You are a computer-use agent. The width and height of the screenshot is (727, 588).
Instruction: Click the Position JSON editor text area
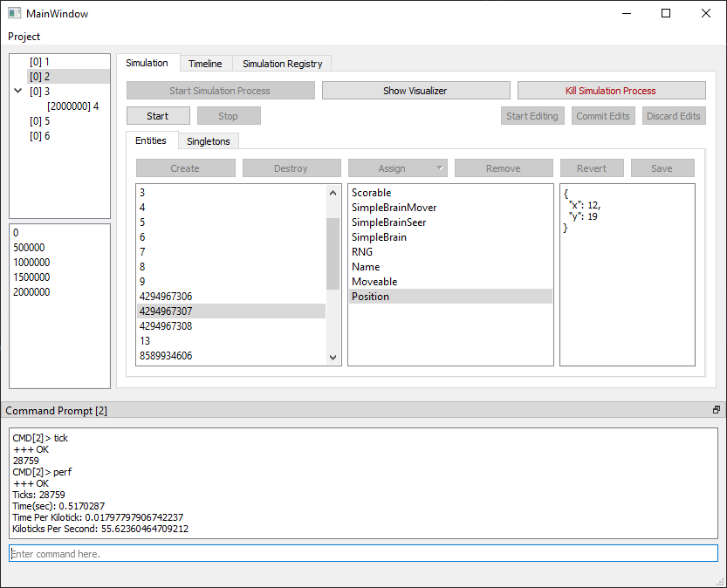(x=628, y=275)
